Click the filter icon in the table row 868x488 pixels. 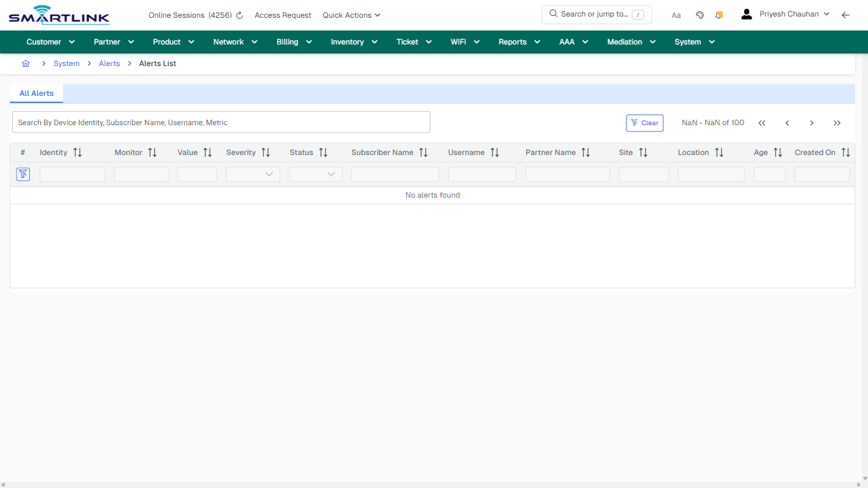coord(23,173)
